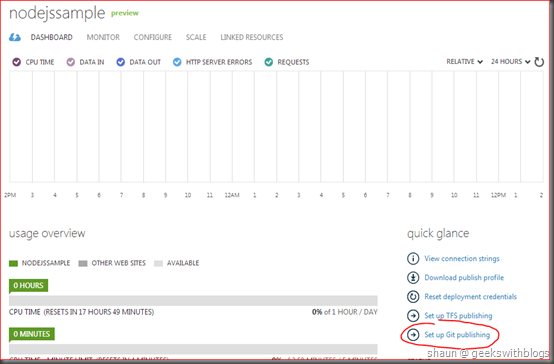Open the CONFIGURE tab
Viewport: 554px width, 364px height.
[x=153, y=37]
